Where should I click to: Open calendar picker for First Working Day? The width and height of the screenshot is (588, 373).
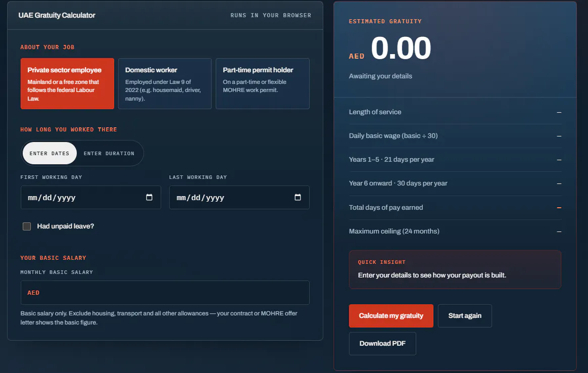click(x=149, y=198)
